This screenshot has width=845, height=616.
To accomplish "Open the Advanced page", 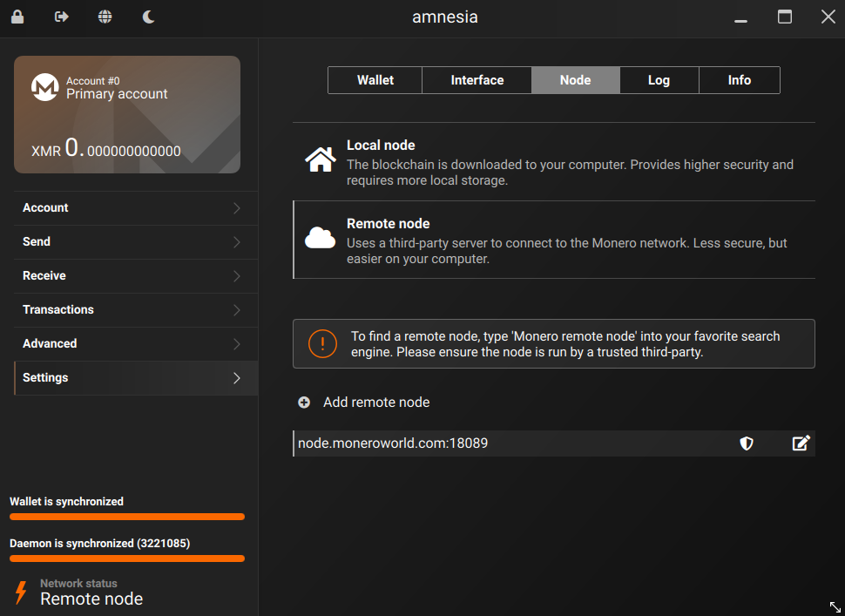I will click(x=136, y=344).
